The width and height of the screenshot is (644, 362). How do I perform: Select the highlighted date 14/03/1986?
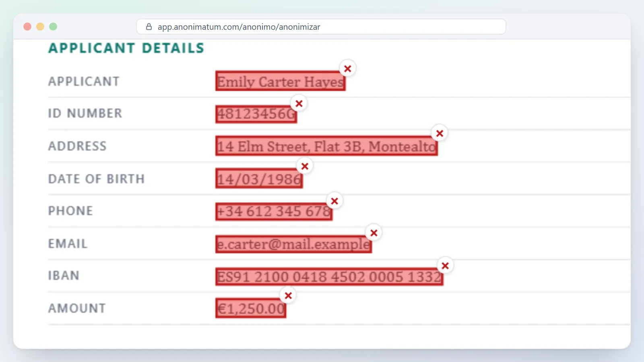tap(259, 179)
